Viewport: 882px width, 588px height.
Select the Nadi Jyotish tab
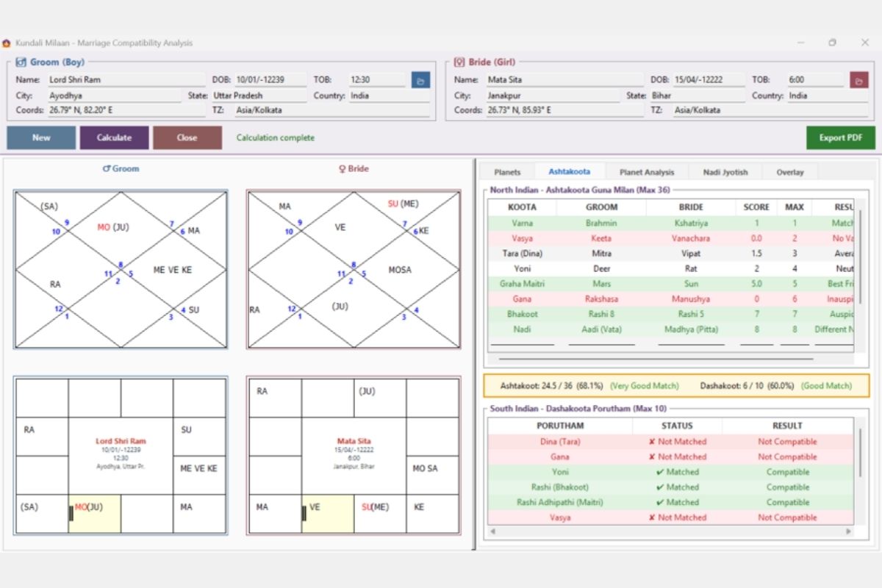725,172
